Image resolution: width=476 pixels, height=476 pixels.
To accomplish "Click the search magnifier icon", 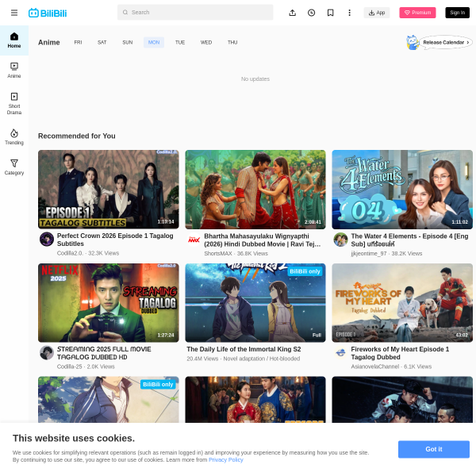I will tap(125, 12).
